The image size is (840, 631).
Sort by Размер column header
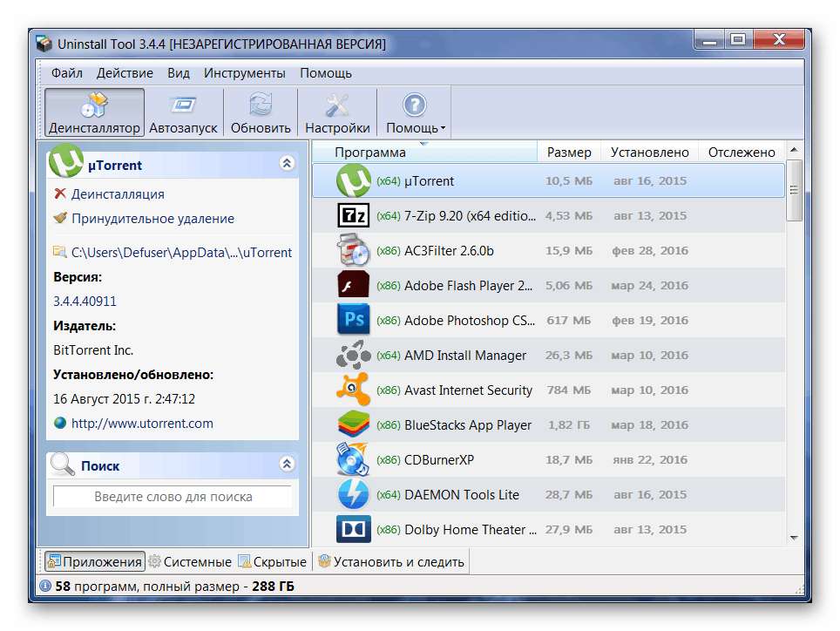click(x=569, y=153)
